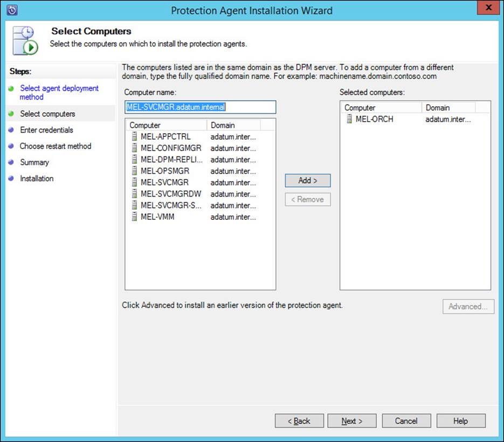Click domain cell of the MEL-VMM row
This screenshot has width=504, height=442.
(233, 217)
